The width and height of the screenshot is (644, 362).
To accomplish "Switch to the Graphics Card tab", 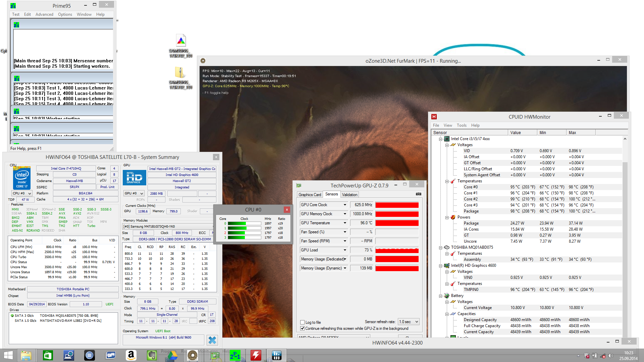I will pyautogui.click(x=310, y=194).
